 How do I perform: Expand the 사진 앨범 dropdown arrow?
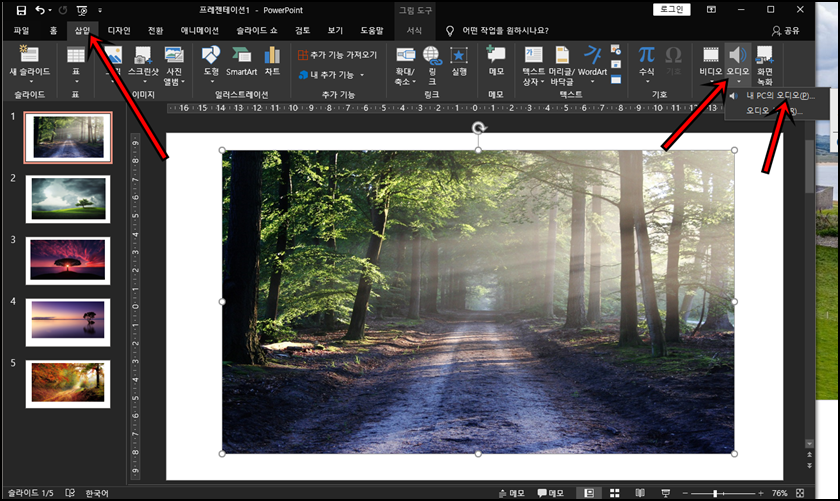[183, 82]
